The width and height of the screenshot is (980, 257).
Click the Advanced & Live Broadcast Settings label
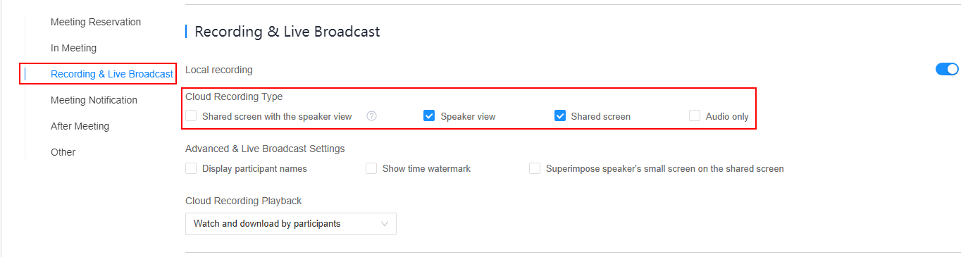pyautogui.click(x=265, y=149)
